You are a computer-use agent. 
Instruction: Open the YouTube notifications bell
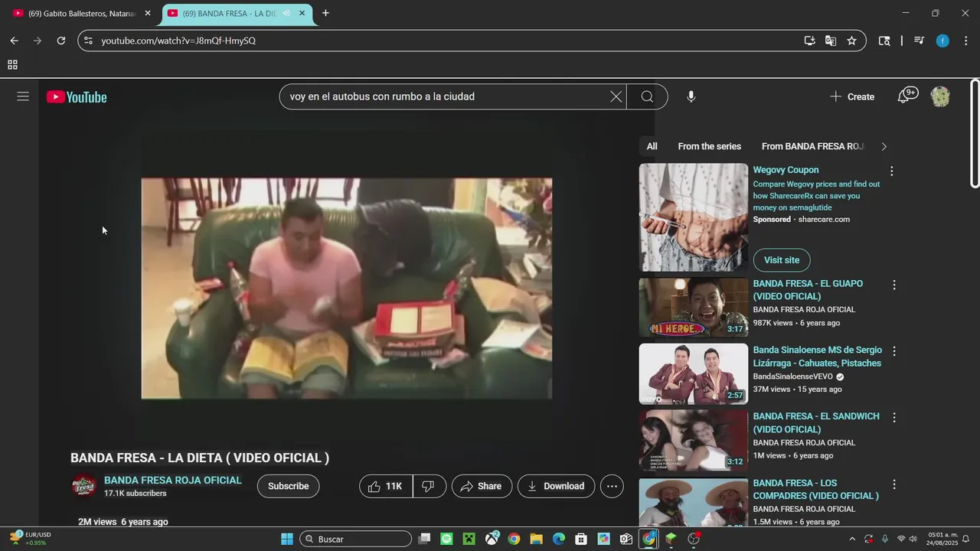tap(906, 96)
